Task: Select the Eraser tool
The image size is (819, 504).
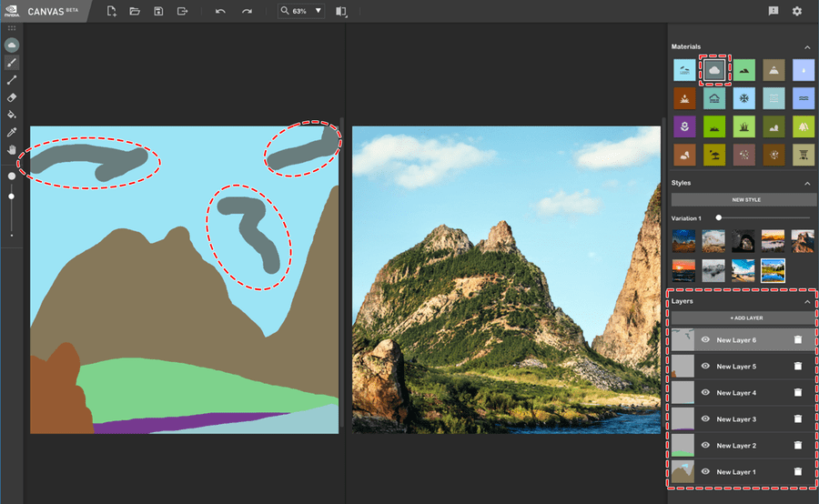Action: click(x=12, y=97)
